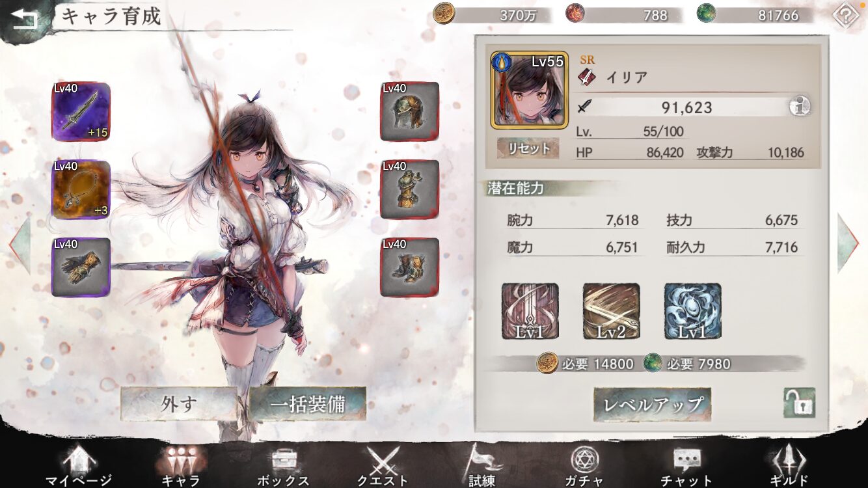Image resolution: width=868 pixels, height=488 pixels.
Task: Switch to the クエスト tab
Action: tap(383, 466)
